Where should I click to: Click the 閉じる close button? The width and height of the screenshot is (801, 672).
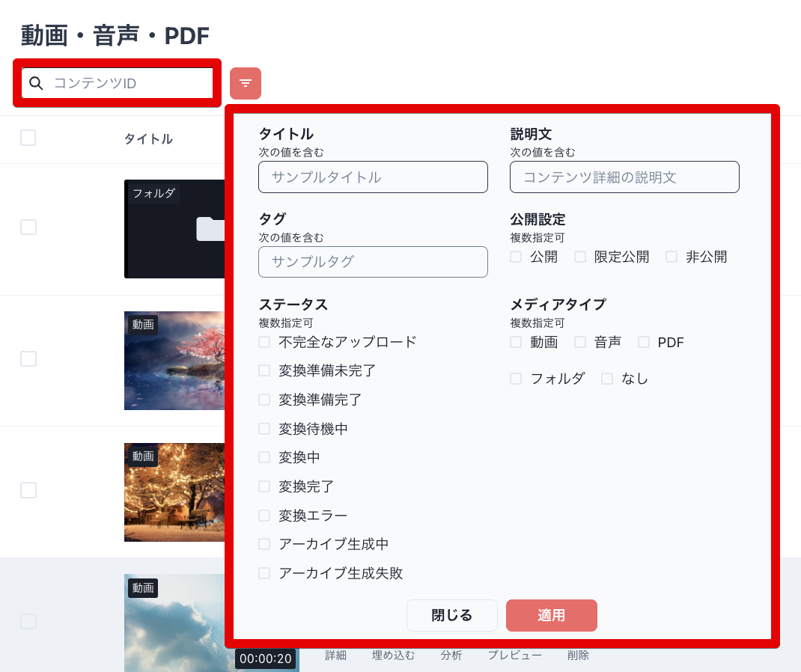(x=451, y=615)
